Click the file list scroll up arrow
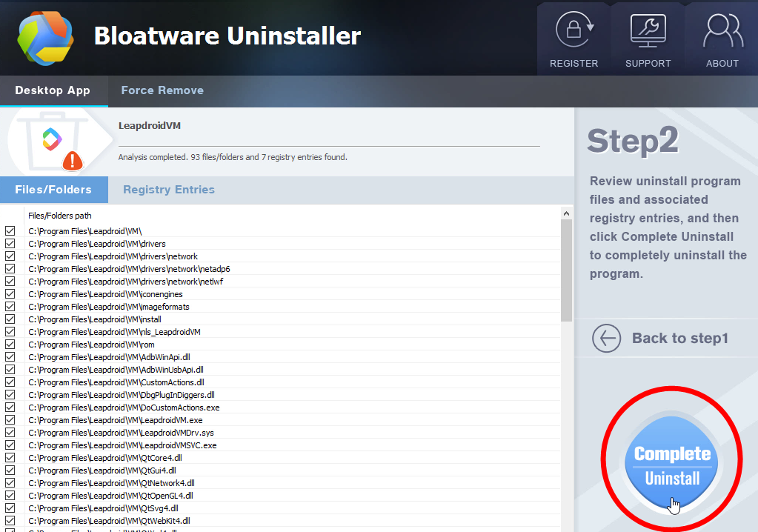The width and height of the screenshot is (758, 532). pyautogui.click(x=567, y=213)
